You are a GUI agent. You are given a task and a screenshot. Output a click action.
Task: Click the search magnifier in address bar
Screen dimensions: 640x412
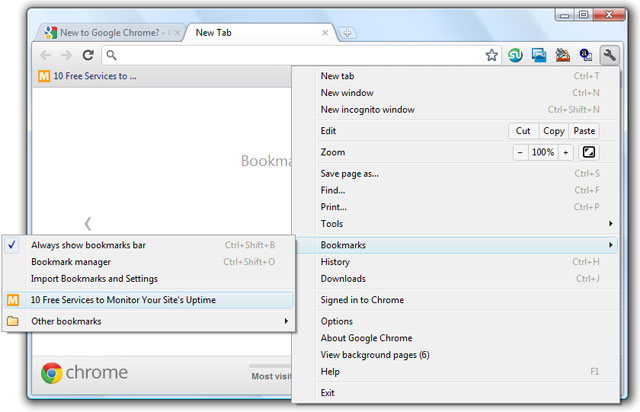111,55
